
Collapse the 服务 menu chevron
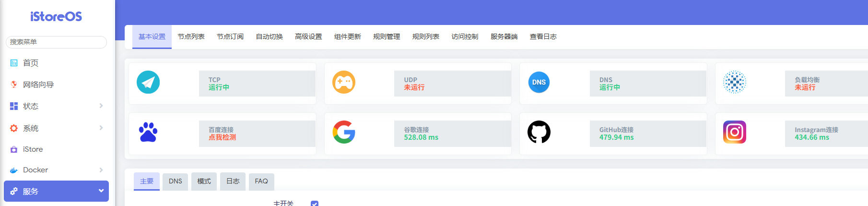[x=101, y=191]
